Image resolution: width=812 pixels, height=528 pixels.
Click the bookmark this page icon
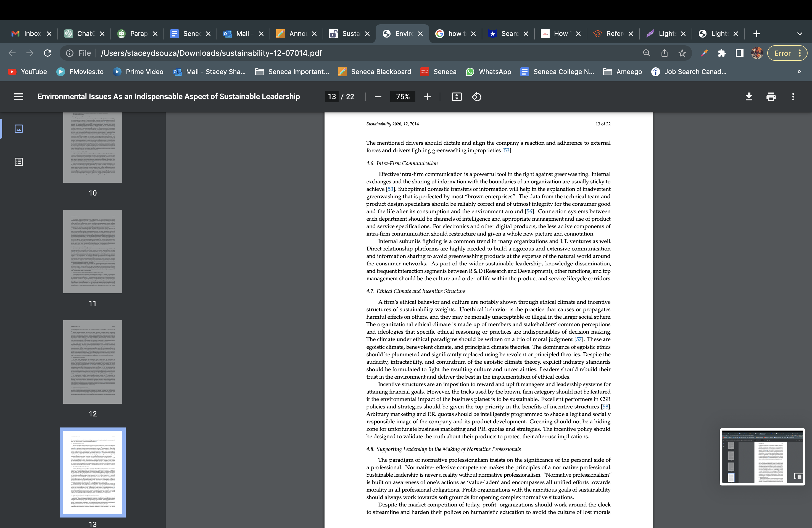(x=682, y=53)
